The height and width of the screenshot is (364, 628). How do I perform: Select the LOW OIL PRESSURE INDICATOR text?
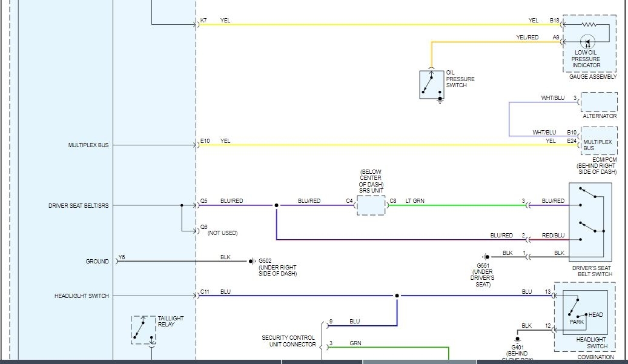[586, 59]
